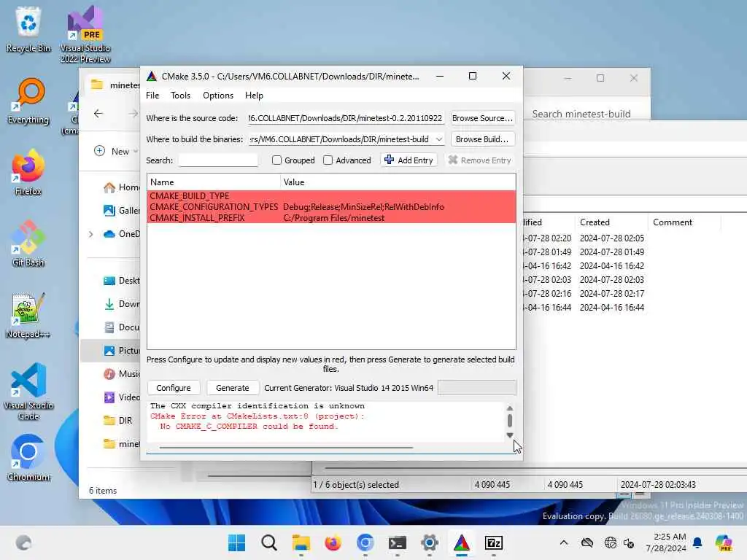The width and height of the screenshot is (747, 560).
Task: Launch Firefox from the desktop
Action: [x=28, y=172]
